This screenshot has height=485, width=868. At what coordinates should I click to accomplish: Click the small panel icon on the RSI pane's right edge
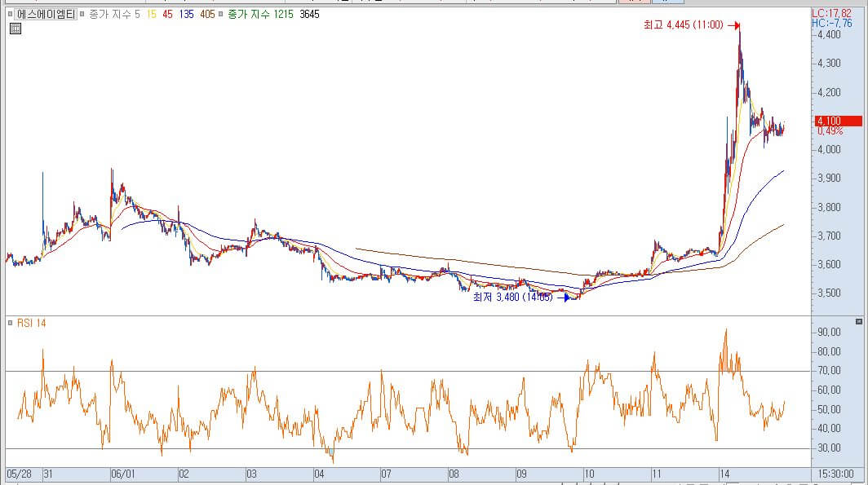pos(858,321)
